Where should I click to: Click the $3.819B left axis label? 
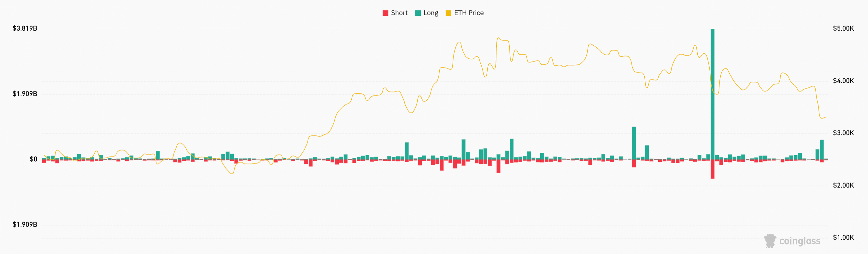[25, 28]
